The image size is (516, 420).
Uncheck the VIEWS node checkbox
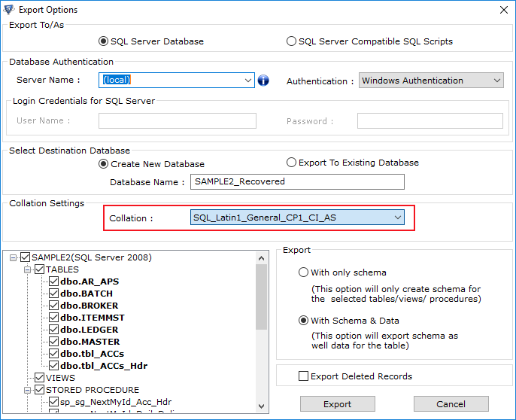(x=39, y=378)
